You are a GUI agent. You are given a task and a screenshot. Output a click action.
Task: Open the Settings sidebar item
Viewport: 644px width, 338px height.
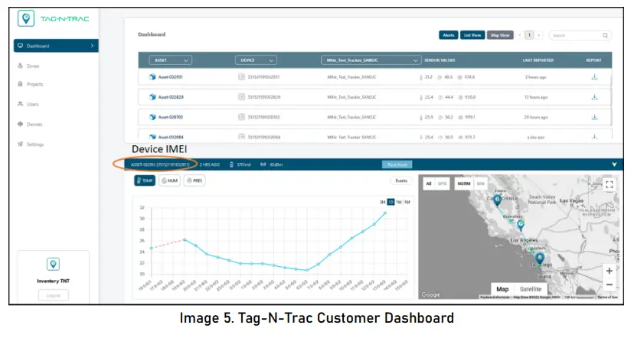31,145
